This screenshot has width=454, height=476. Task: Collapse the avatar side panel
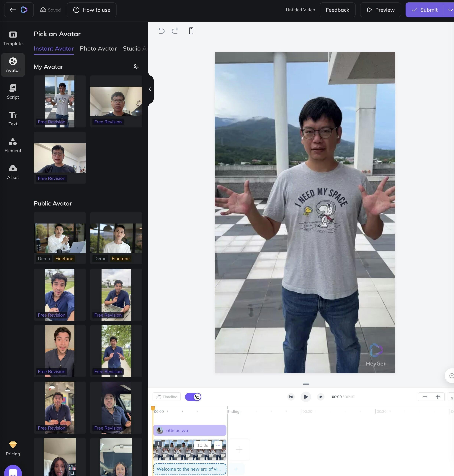click(x=150, y=89)
